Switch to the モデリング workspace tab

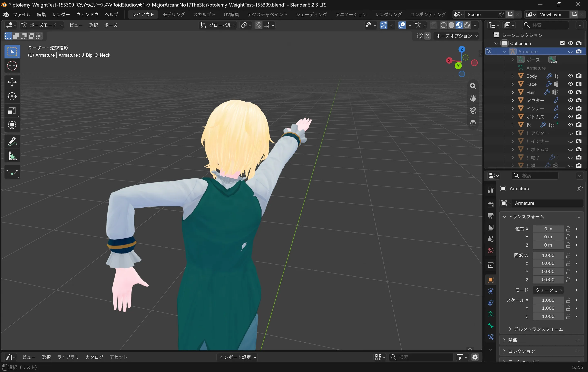tap(174, 14)
